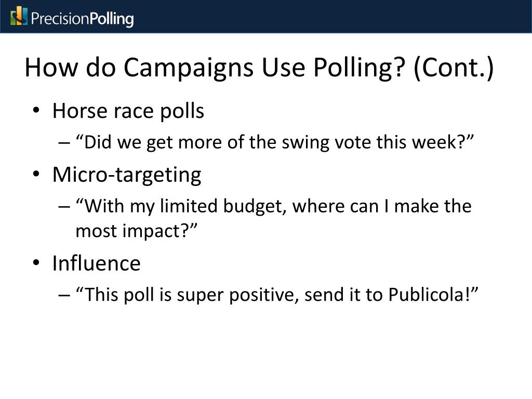Viewport: 532px width, 399px height.
Task: Click the limited budget quote line
Action: point(273,206)
